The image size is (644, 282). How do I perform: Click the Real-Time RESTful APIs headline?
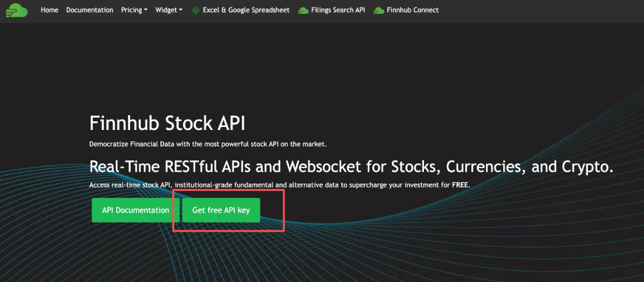point(351,166)
